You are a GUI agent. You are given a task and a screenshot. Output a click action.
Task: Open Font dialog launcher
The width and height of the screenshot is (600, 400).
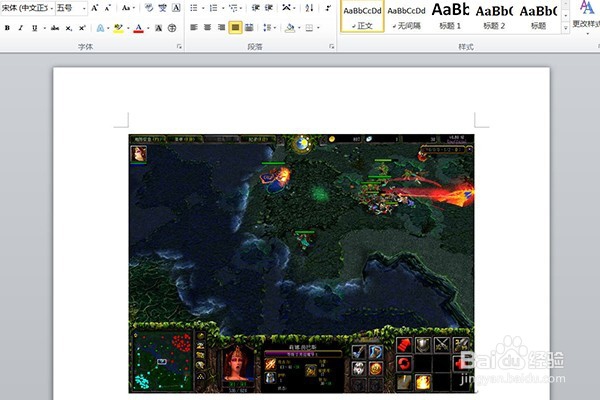(x=179, y=46)
